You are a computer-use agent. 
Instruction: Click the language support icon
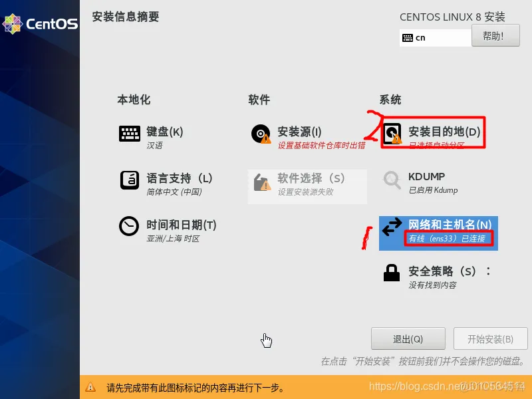point(130,180)
